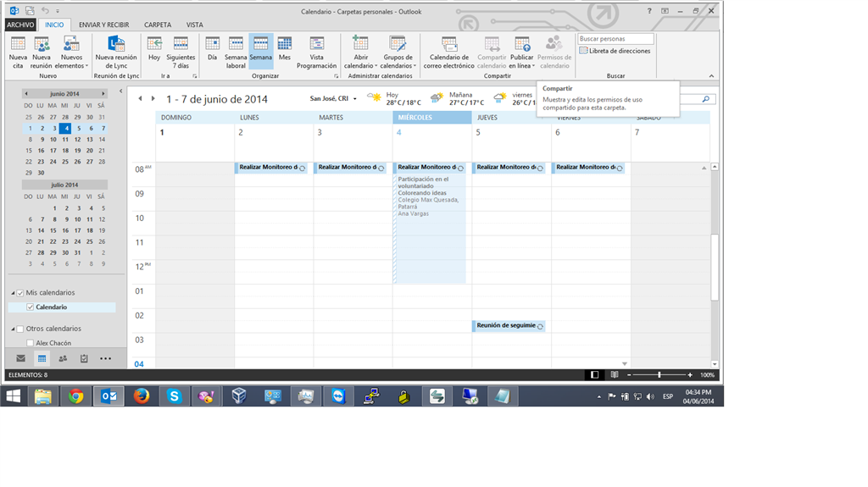Go to next month in mini calendar
The image size is (868, 487).
103,93
